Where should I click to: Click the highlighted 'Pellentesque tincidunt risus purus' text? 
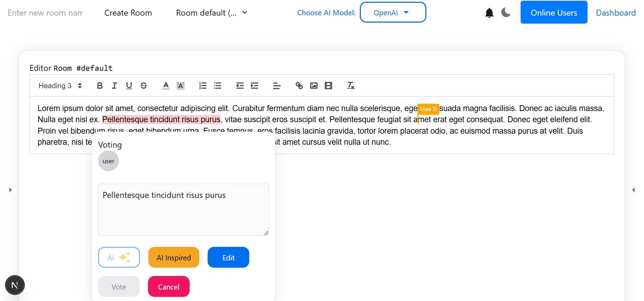point(161,119)
